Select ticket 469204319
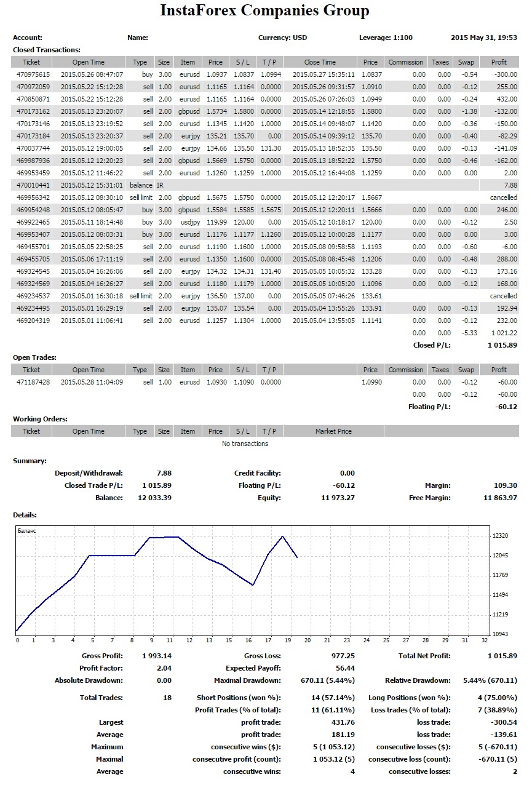 pyautogui.click(x=33, y=321)
